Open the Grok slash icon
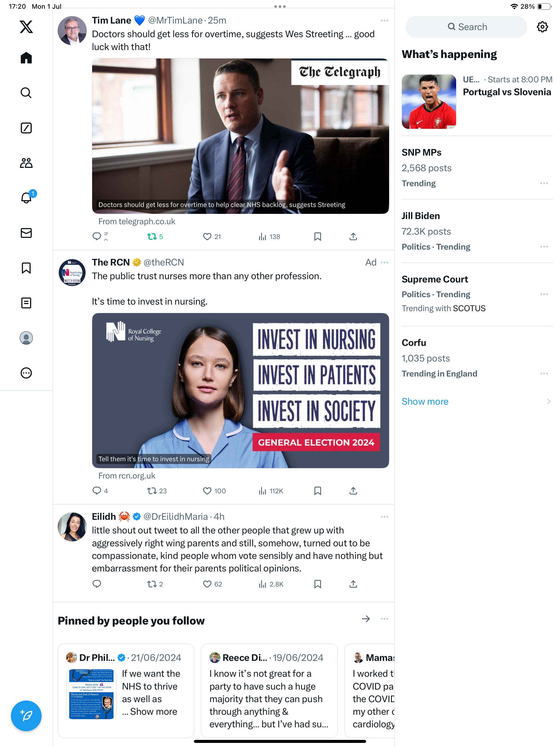This screenshot has width=560, height=747. 26,128
